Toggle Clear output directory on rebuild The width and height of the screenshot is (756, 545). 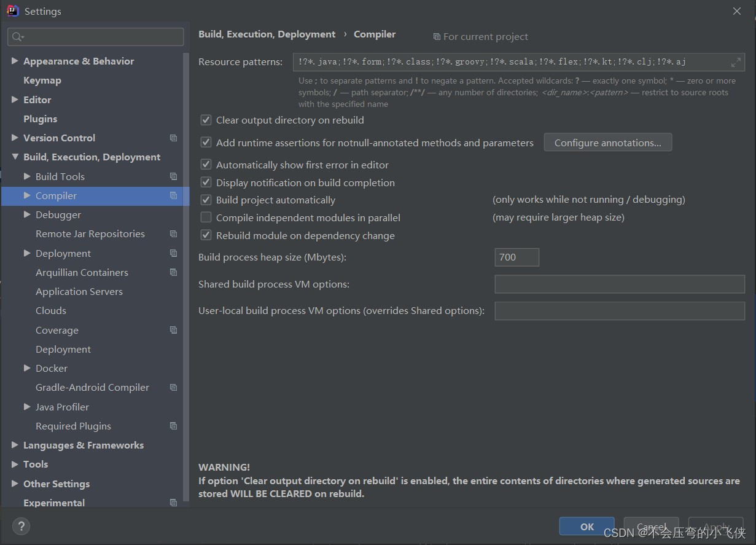206,120
